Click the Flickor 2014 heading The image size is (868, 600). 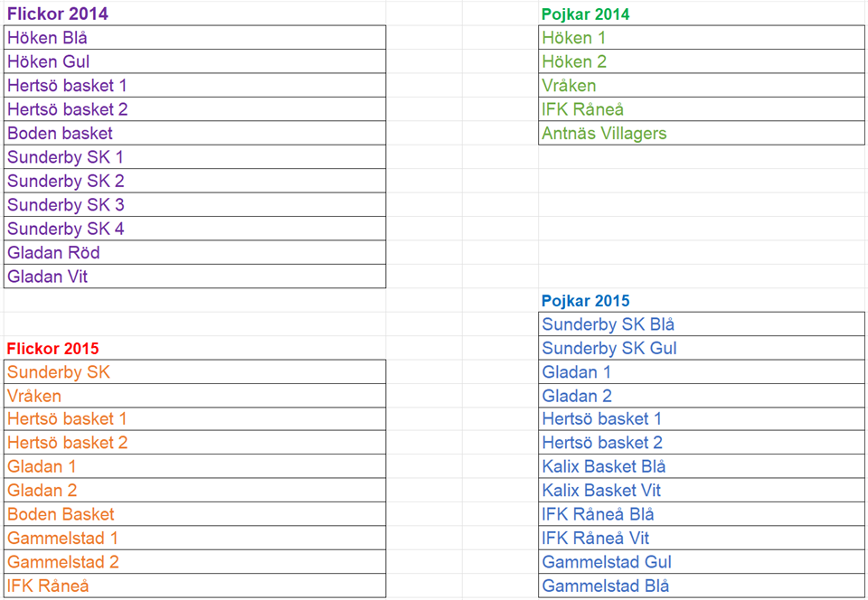58,14
